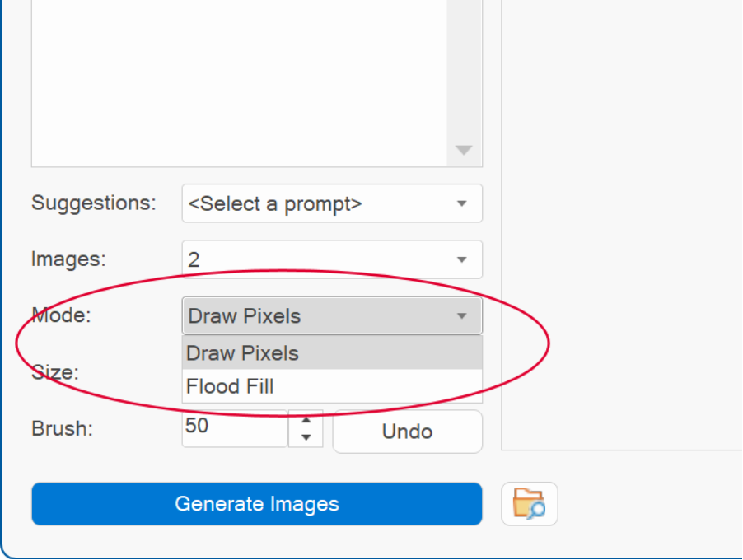Click the prompt box scroll-down arrow
Viewport: 743px width, 560px height.
(464, 151)
